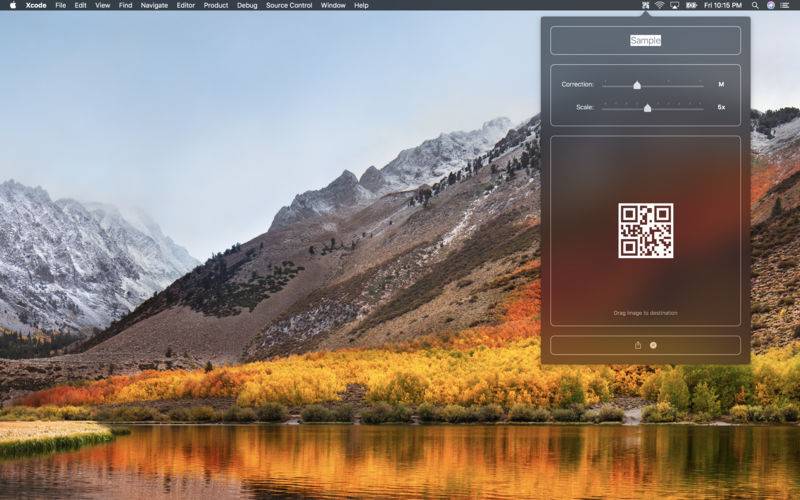This screenshot has height=500, width=800.
Task: Click the menu bar clock Fri 10:15 PM
Action: [x=723, y=5]
